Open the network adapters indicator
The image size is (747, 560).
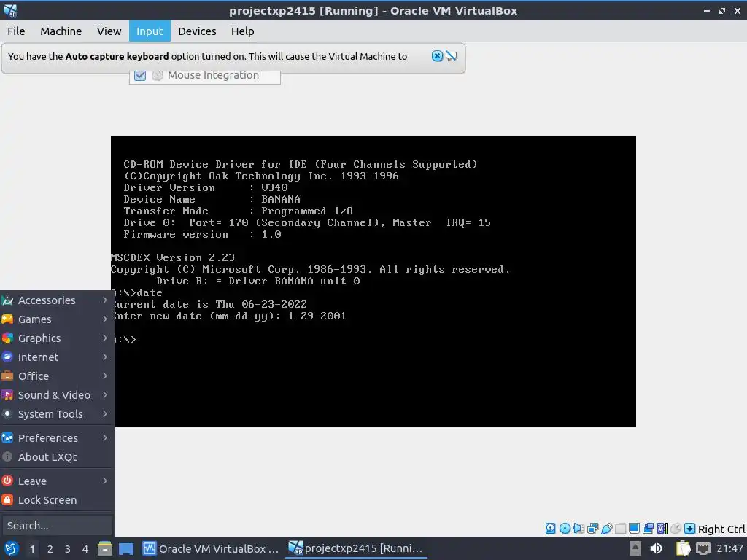pos(592,528)
